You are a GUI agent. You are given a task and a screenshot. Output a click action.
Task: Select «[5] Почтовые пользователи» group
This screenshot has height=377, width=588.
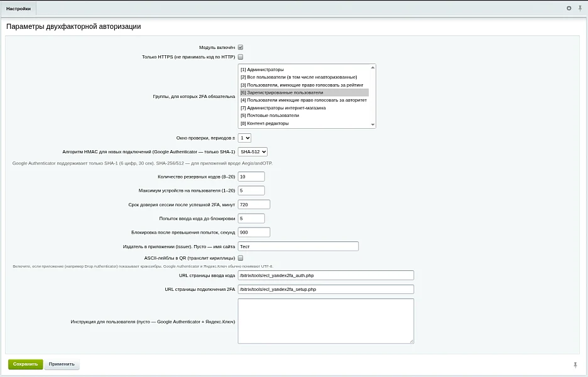(x=304, y=116)
